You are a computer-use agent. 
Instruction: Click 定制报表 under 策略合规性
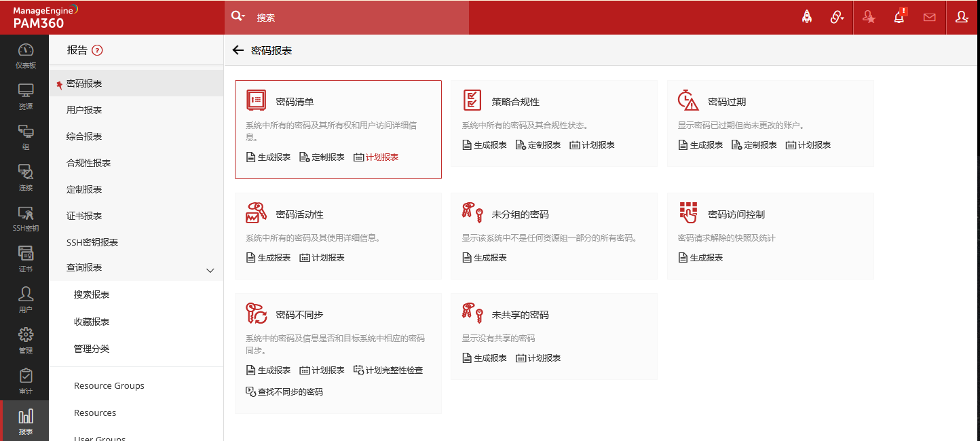click(538, 145)
